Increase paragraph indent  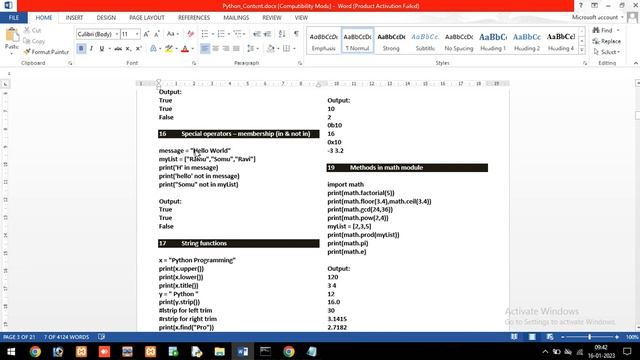tap(267, 34)
